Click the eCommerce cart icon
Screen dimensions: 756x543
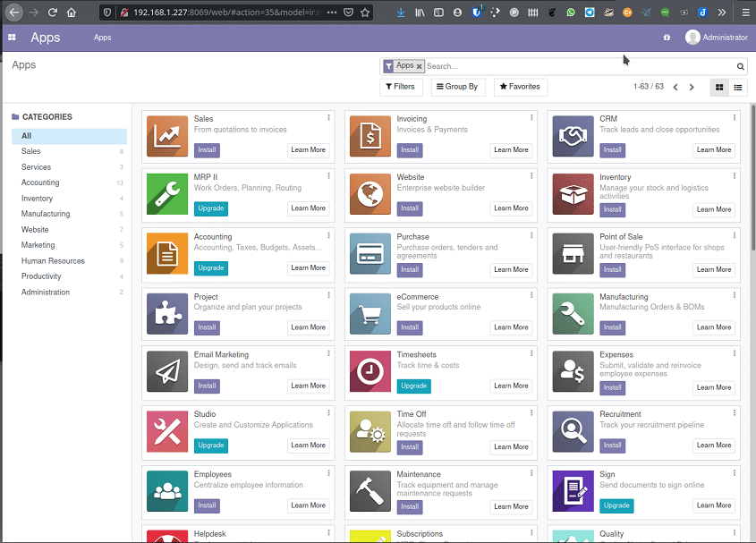click(x=370, y=314)
